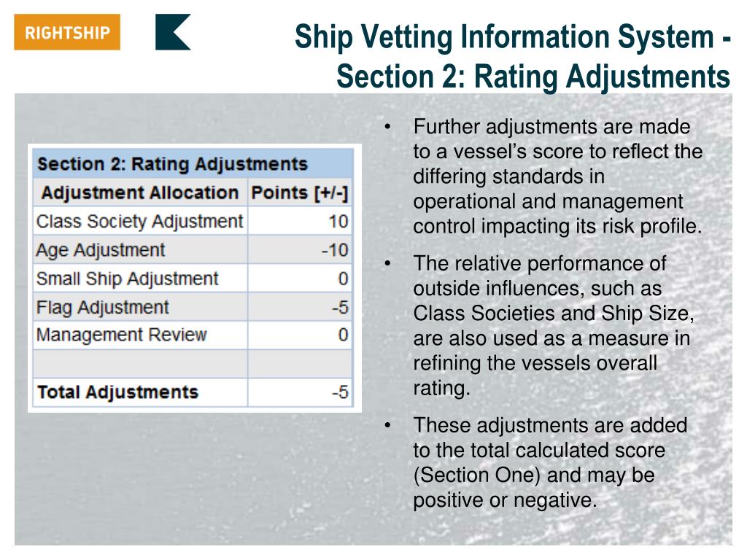This screenshot has width=747, height=560.
Task: Click the Class Society points value 10
Action: coord(338,222)
